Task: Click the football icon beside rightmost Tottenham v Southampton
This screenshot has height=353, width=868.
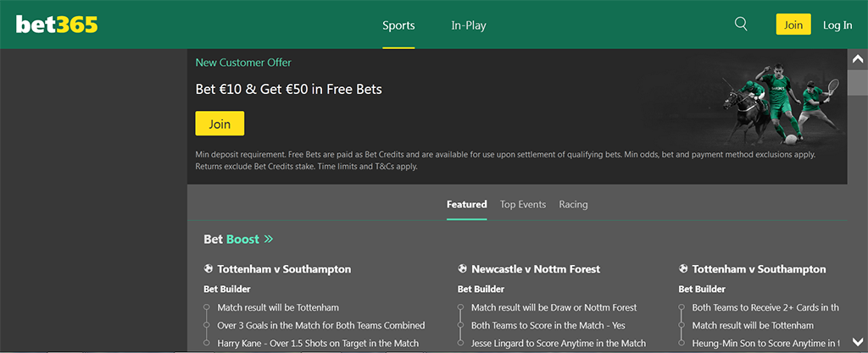Action: 683,269
